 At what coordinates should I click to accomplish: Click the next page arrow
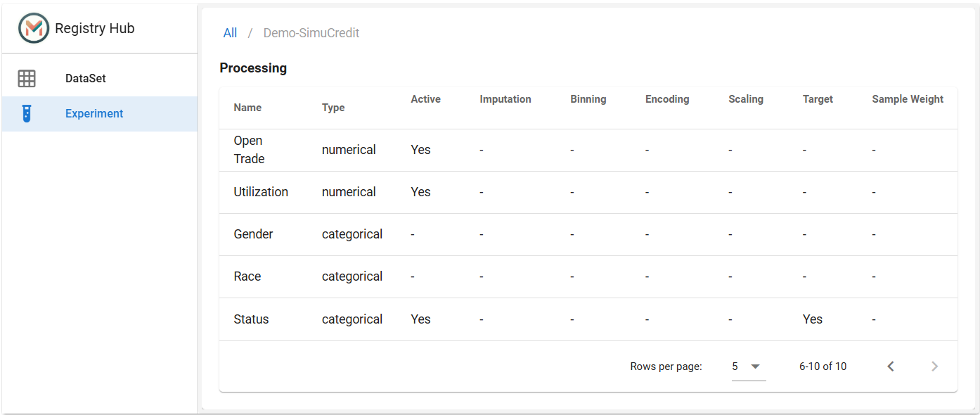pyautogui.click(x=934, y=366)
